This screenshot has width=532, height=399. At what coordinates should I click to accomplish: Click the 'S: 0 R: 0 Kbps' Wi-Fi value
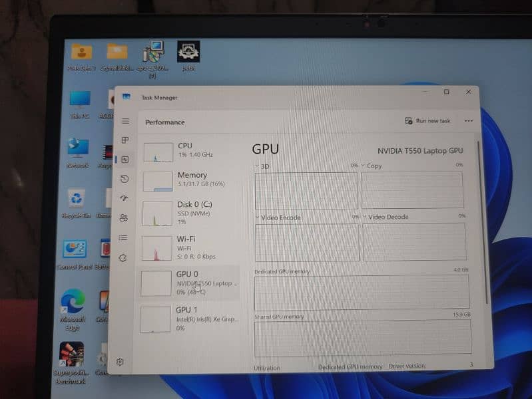pos(196,257)
